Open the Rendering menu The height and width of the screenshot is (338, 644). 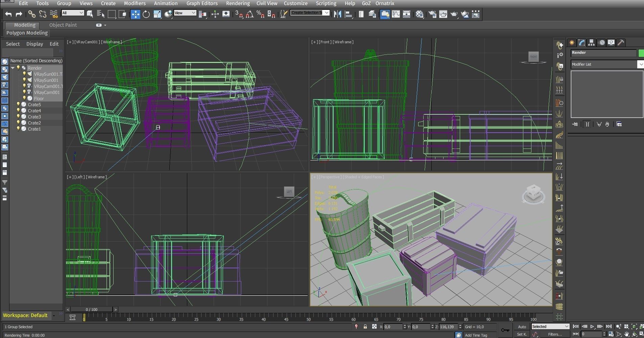[x=238, y=3]
